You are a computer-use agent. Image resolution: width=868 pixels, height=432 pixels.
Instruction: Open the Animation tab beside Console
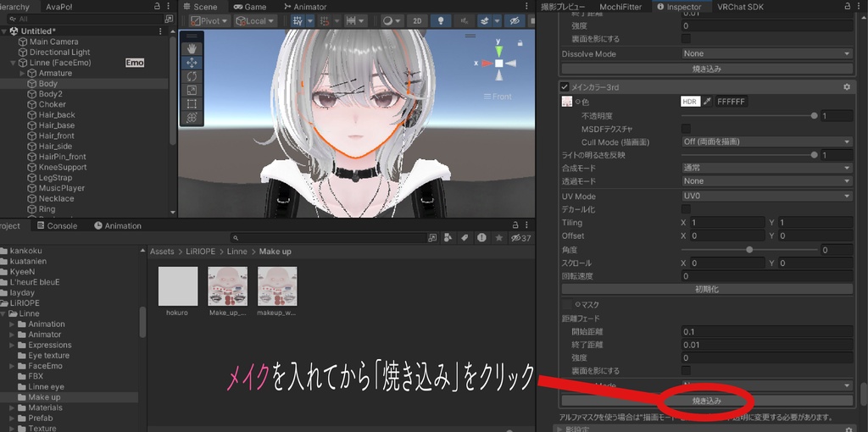point(117,225)
